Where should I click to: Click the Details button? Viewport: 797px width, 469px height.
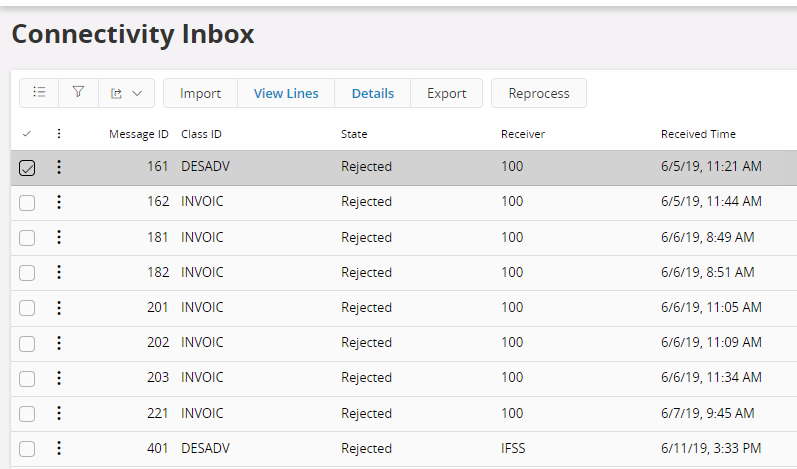click(x=373, y=93)
